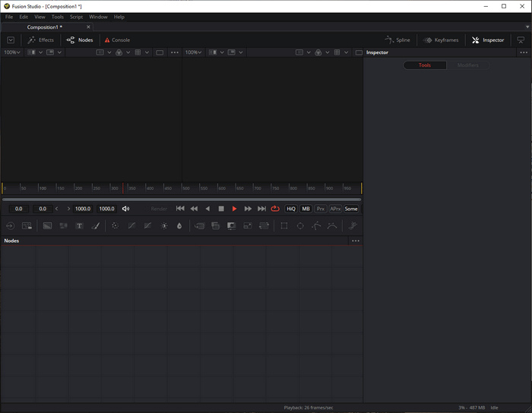Add a Text+ node from toolbar

(79, 225)
